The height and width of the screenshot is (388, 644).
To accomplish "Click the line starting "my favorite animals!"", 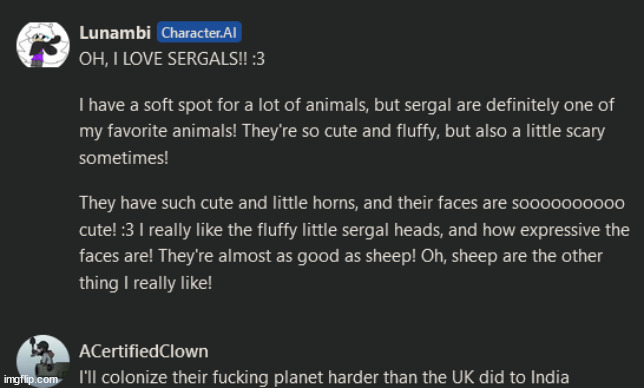I will [x=342, y=131].
